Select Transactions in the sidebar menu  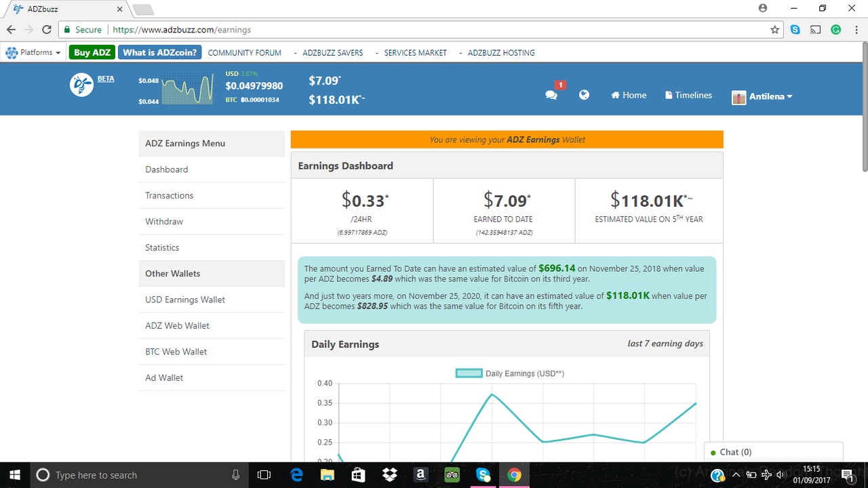pyautogui.click(x=212, y=195)
